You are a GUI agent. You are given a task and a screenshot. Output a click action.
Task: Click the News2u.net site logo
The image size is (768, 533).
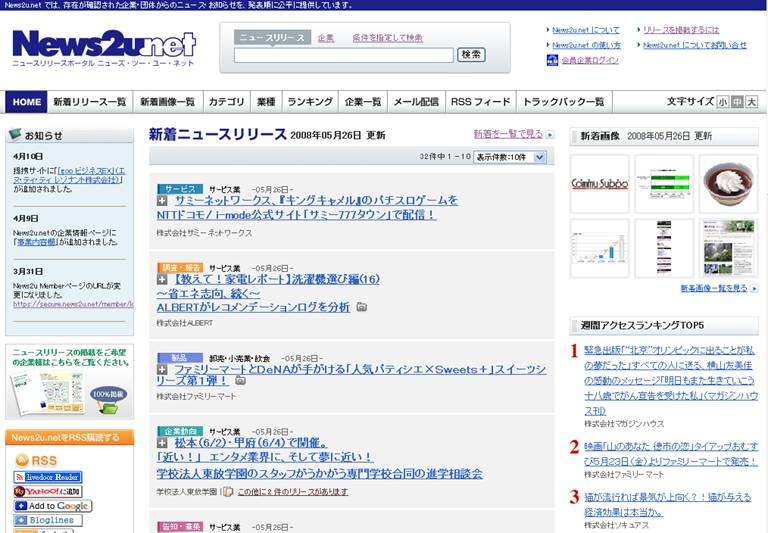tap(104, 48)
